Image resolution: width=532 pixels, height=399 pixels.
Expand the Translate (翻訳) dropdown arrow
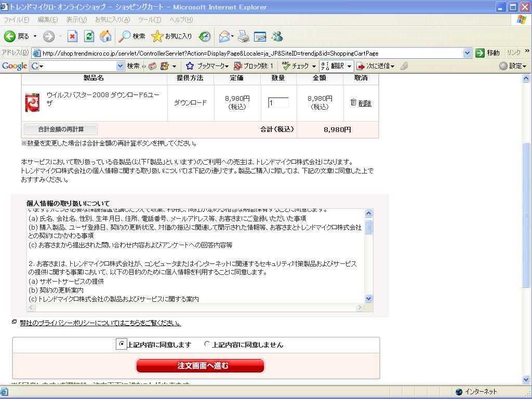point(350,66)
